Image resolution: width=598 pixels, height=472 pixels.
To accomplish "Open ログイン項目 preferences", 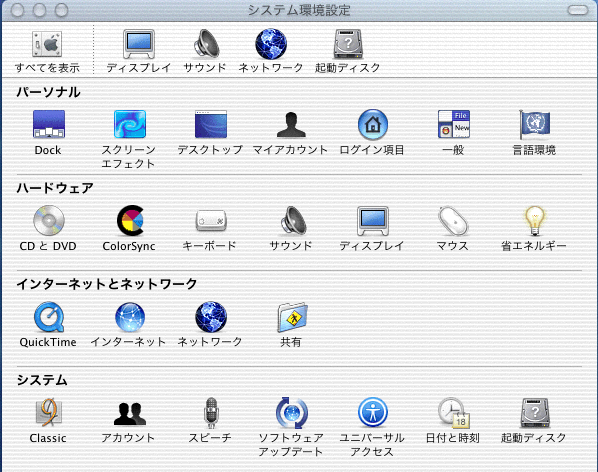I will pyautogui.click(x=373, y=124).
